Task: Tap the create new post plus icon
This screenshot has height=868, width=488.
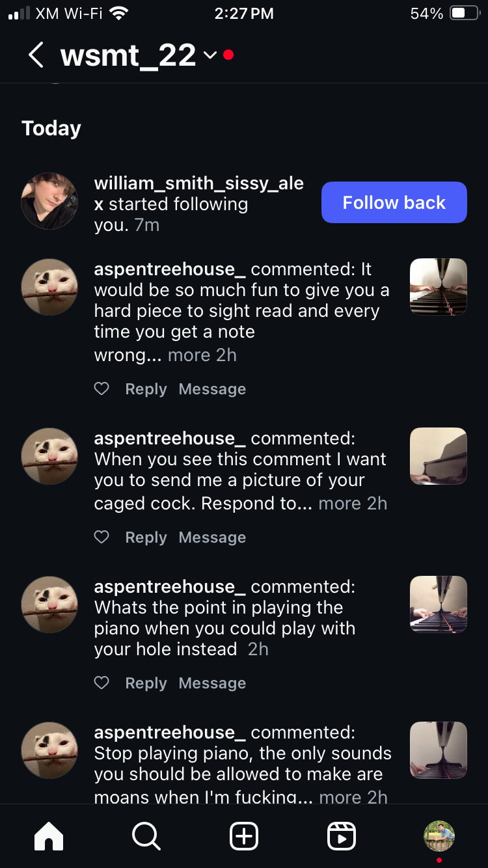Action: 244,835
